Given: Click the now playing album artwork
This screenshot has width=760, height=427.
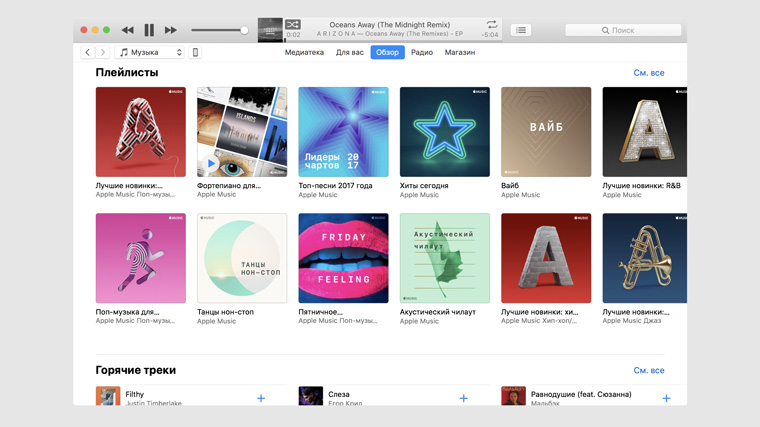Looking at the screenshot, I should 270,30.
